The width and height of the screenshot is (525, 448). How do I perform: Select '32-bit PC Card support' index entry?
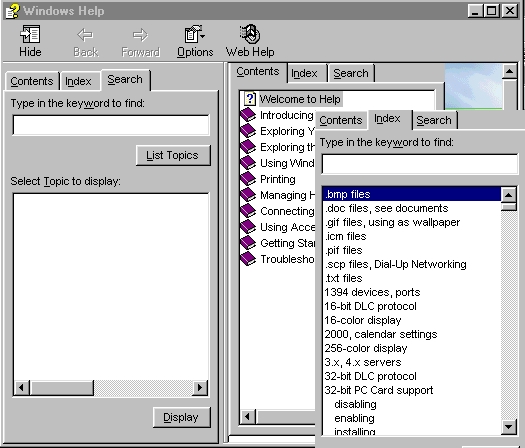pos(411,390)
